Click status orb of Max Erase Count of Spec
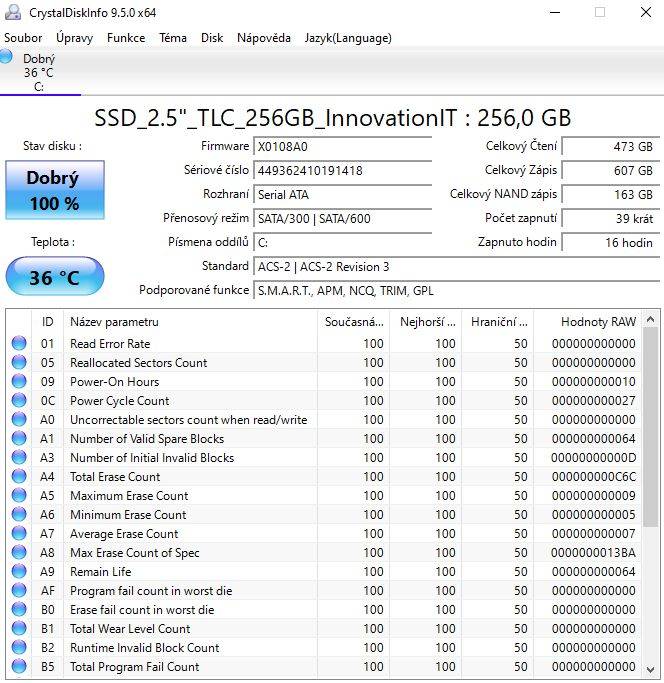664x683 pixels. [x=19, y=552]
